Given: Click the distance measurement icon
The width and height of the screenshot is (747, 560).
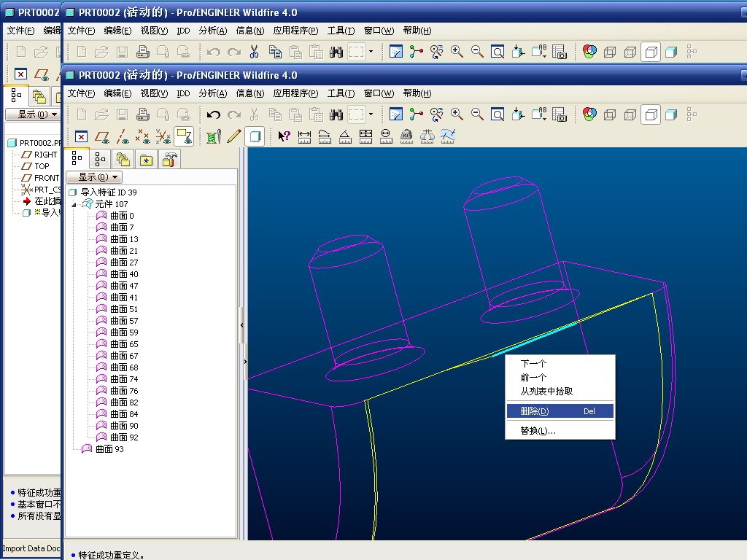Looking at the screenshot, I should tap(305, 136).
